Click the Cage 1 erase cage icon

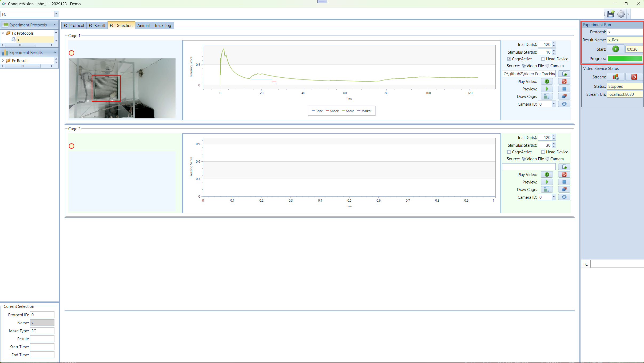click(564, 96)
